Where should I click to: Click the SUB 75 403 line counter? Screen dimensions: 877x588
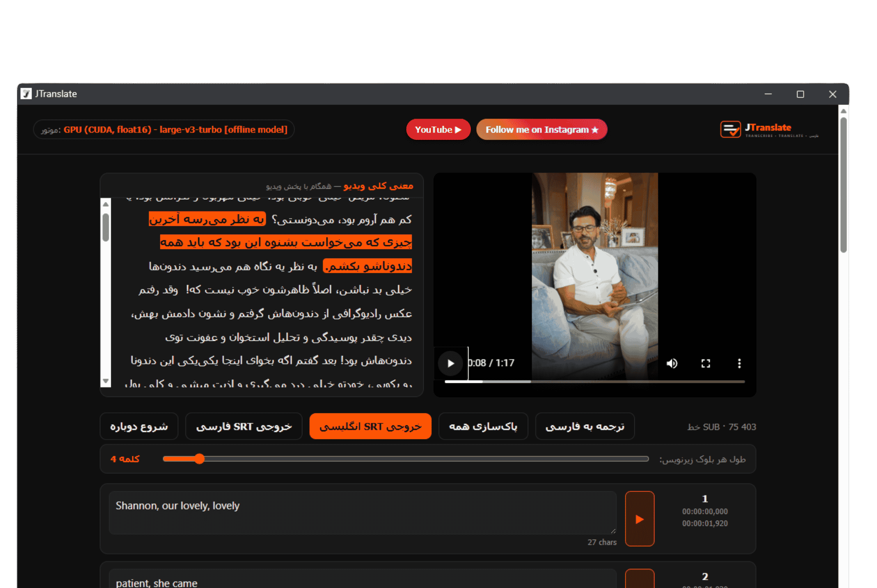click(722, 427)
